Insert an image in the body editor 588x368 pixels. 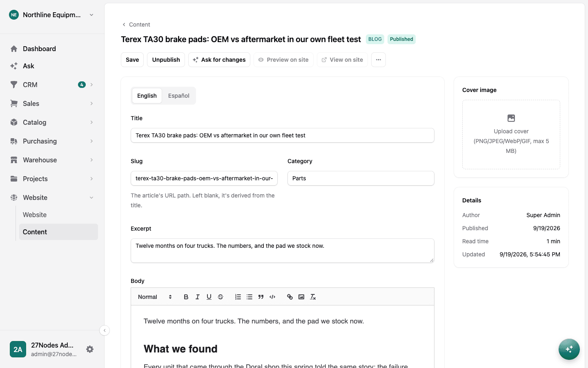pyautogui.click(x=301, y=297)
